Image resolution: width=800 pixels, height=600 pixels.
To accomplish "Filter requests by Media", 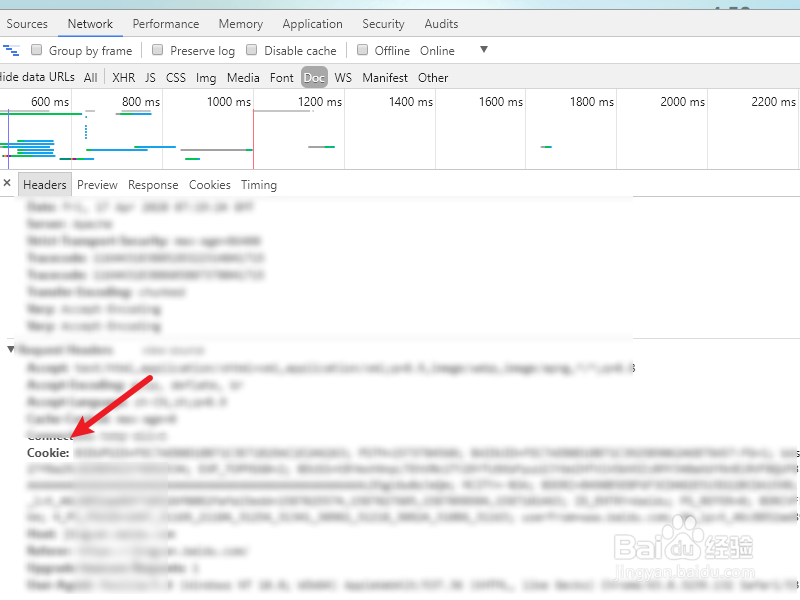I will pos(243,78).
